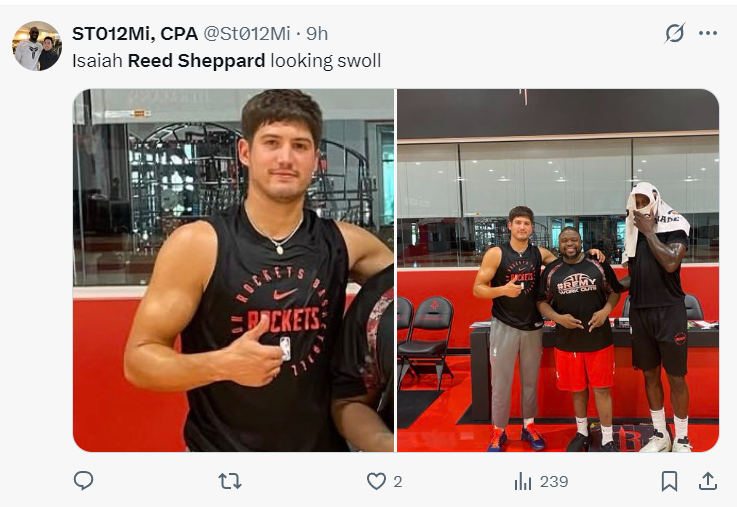Repost the tweet using the retweet icon
Viewport: 737px width, 507px height.
230,481
